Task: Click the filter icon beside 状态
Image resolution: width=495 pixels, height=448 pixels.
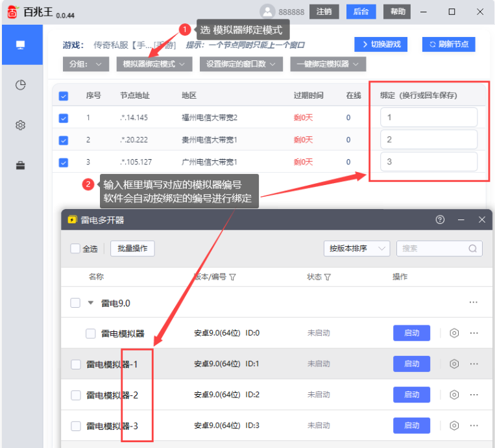Action: [x=328, y=277]
